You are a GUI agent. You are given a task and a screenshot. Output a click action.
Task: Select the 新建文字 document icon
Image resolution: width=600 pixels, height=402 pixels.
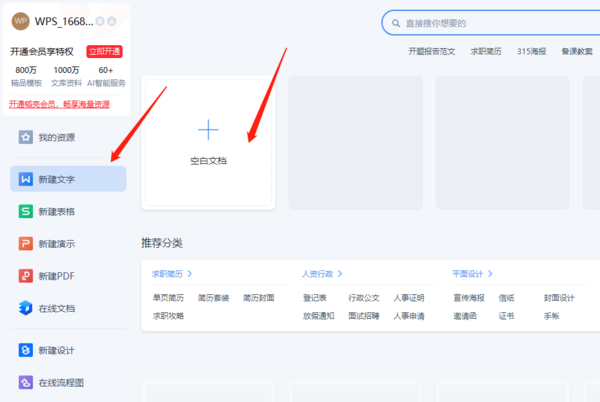[26, 179]
